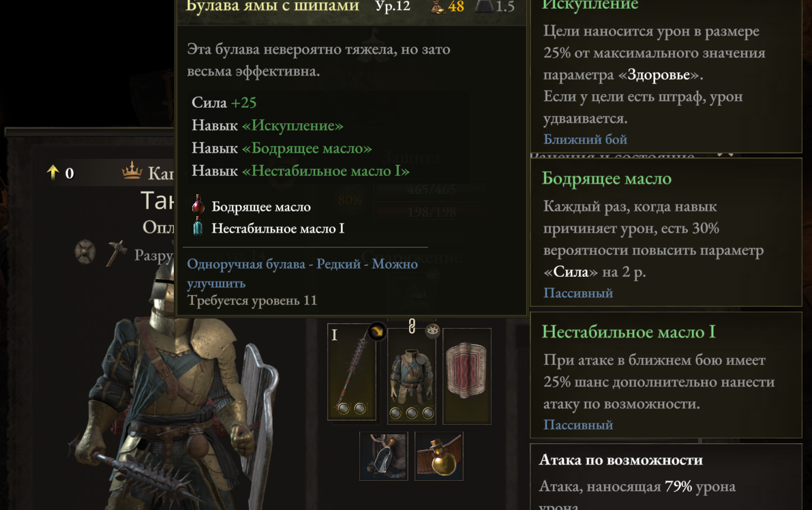Click the chain link icon above armor
The width and height of the screenshot is (812, 510).
coord(412,326)
